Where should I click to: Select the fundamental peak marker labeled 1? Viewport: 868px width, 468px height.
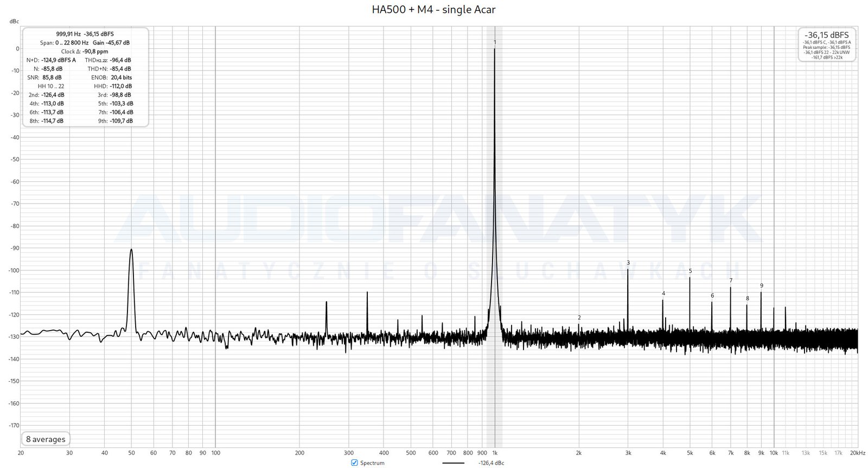click(x=495, y=42)
